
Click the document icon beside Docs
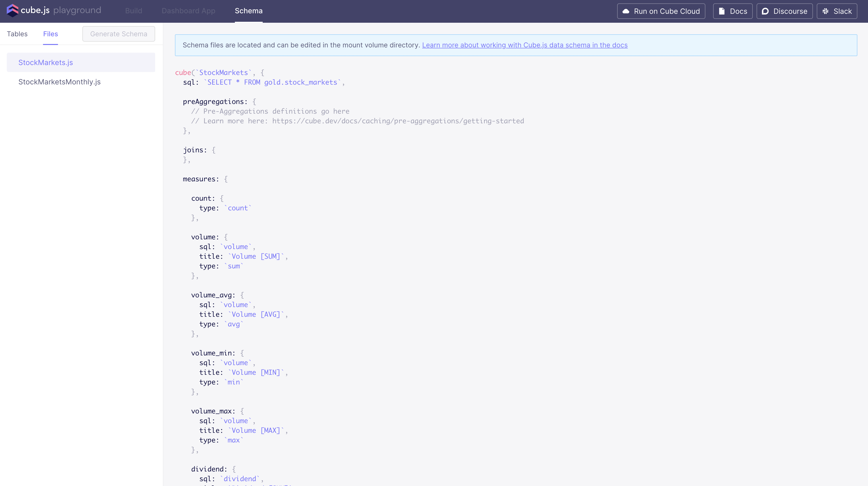(722, 11)
